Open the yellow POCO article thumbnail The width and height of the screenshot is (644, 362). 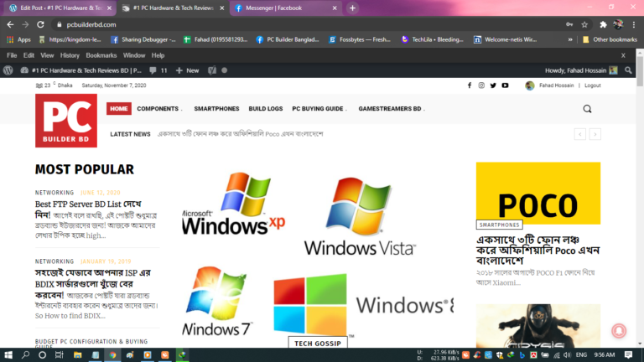click(x=538, y=194)
